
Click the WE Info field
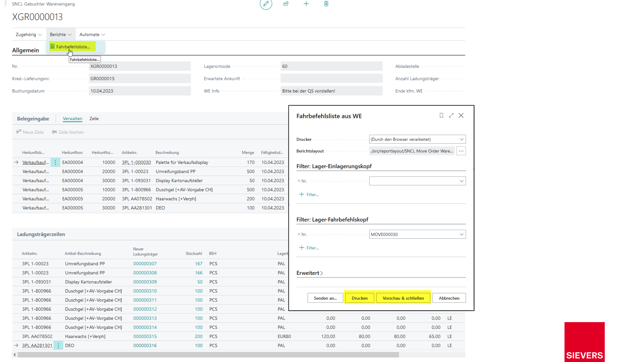[x=331, y=91]
